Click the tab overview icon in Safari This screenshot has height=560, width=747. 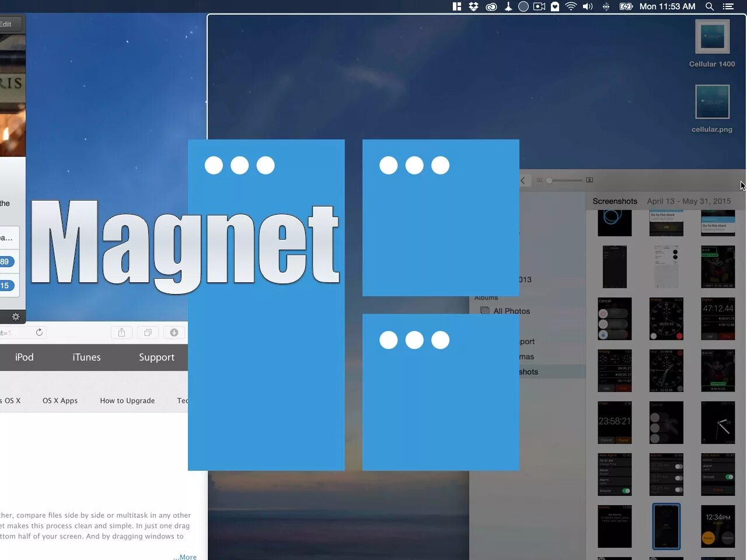coord(147,332)
